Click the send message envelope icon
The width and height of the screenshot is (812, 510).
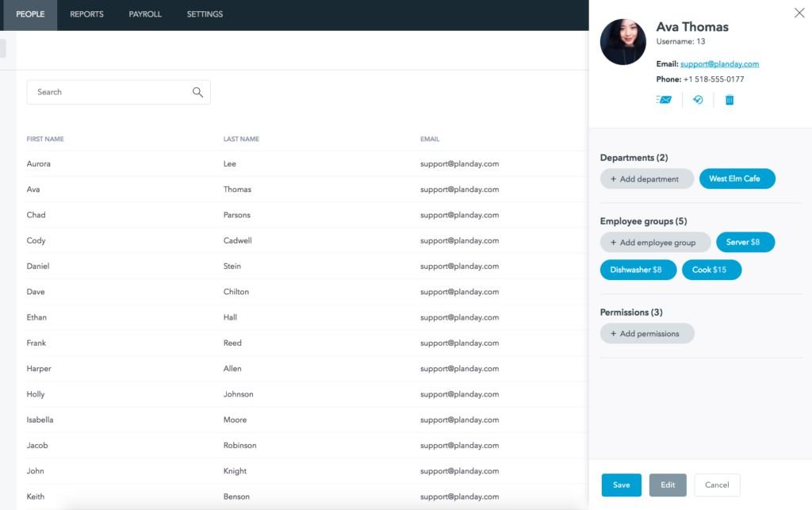(664, 100)
